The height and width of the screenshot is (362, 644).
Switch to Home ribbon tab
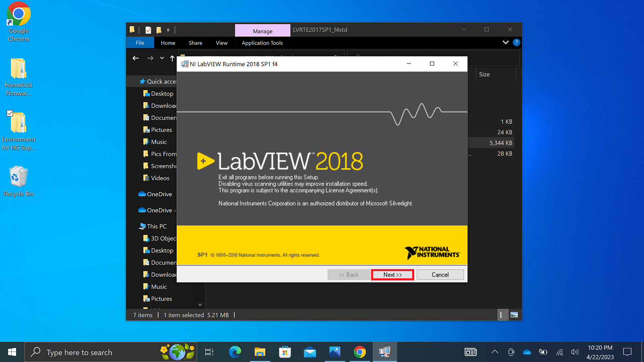(168, 43)
